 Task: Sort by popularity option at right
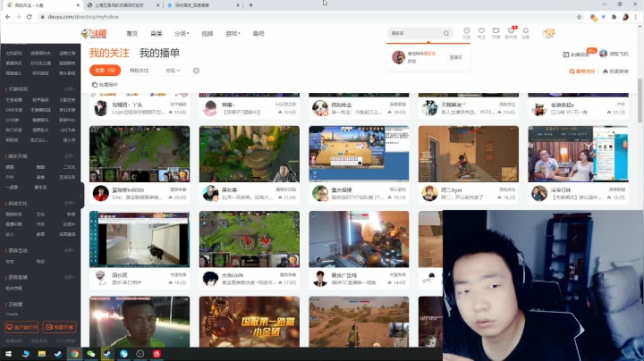tap(615, 71)
